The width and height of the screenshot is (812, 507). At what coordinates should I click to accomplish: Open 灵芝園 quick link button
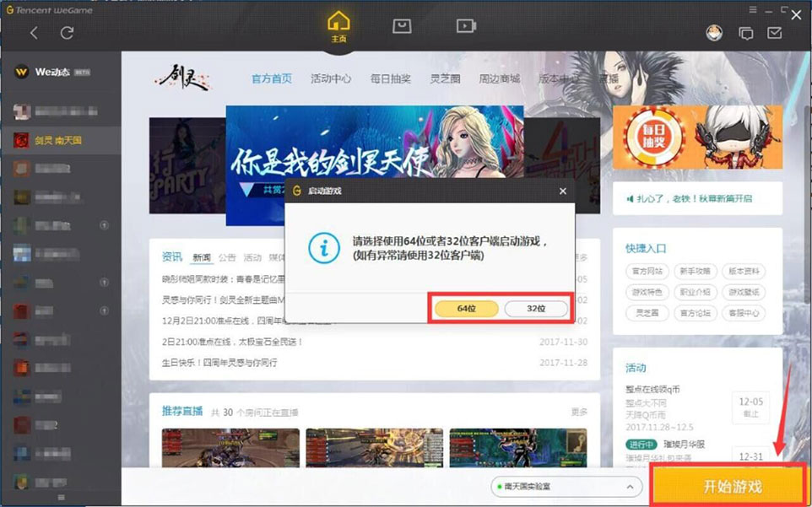click(647, 313)
